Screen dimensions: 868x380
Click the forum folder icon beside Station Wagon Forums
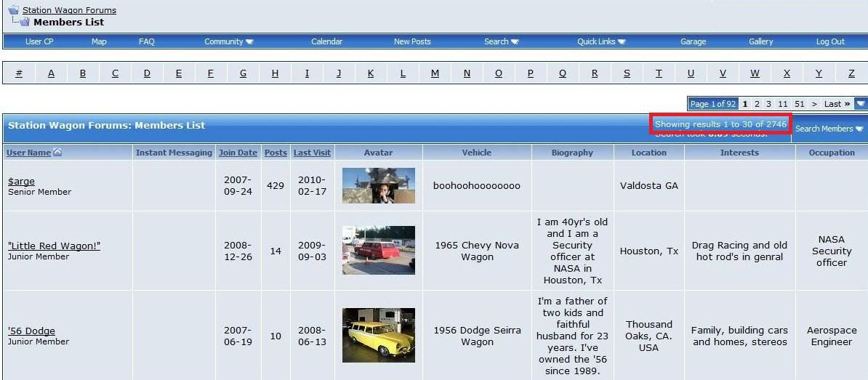(x=13, y=9)
